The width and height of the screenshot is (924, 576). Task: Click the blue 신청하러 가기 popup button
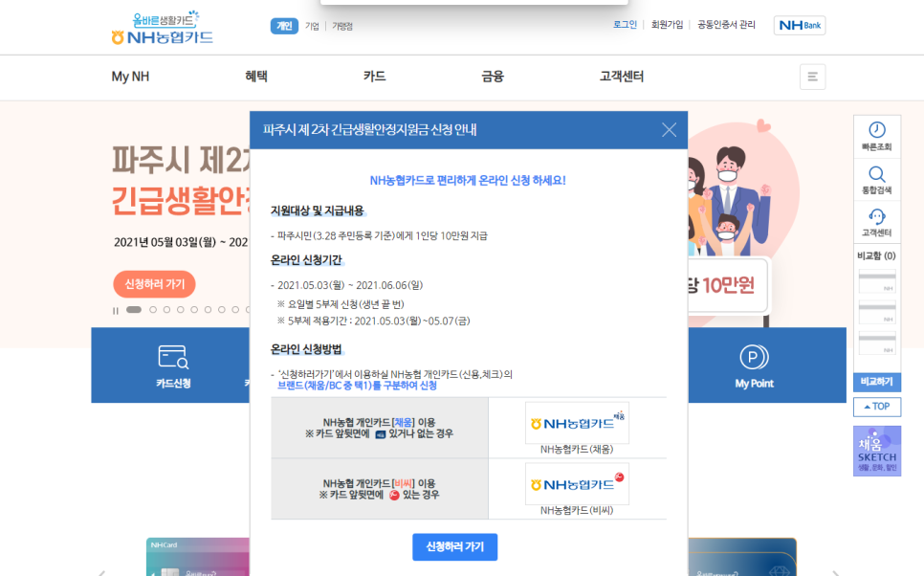point(454,547)
